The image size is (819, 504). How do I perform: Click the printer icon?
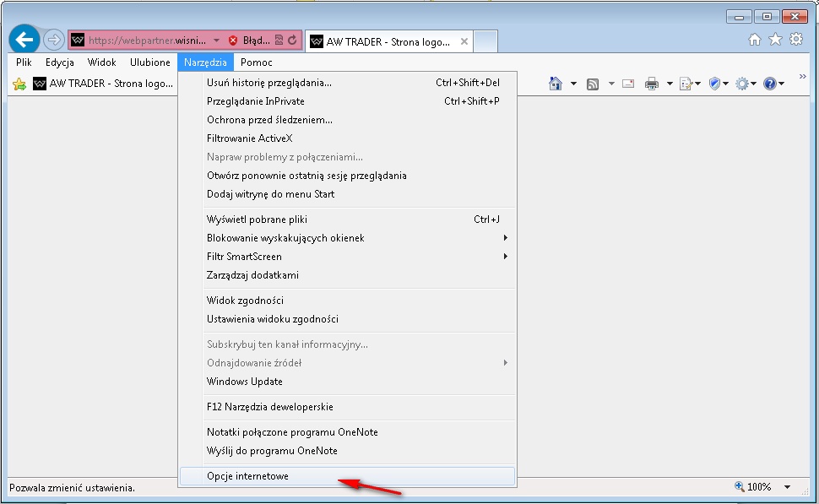coord(652,84)
